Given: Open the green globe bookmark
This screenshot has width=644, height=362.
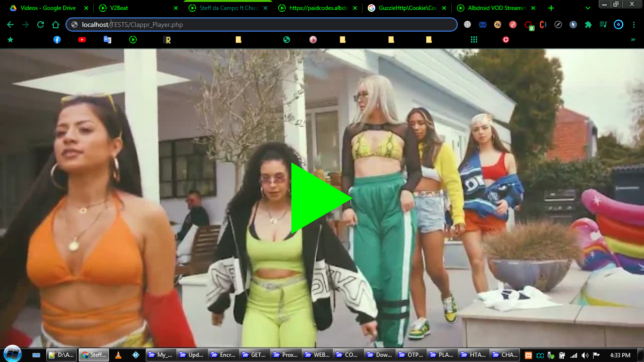Looking at the screenshot, I should (x=287, y=40).
